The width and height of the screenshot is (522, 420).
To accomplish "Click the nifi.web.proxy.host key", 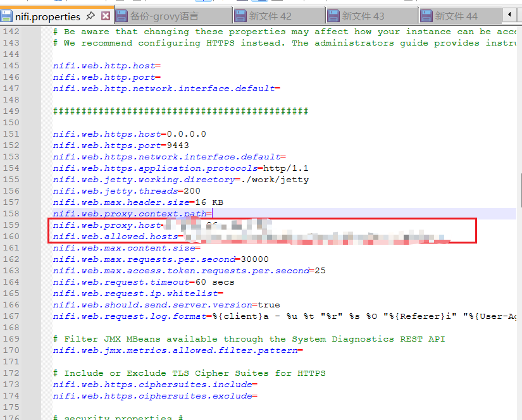I will coord(107,225).
